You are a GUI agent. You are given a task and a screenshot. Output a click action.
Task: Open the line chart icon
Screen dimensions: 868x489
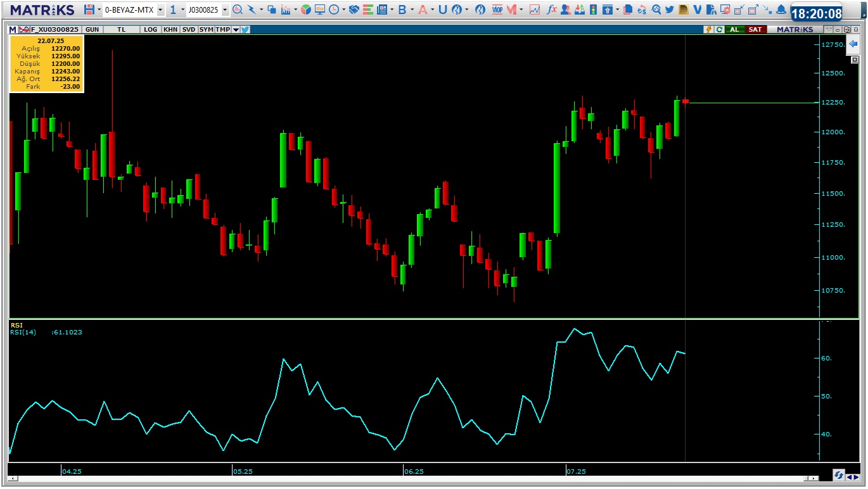click(x=535, y=10)
